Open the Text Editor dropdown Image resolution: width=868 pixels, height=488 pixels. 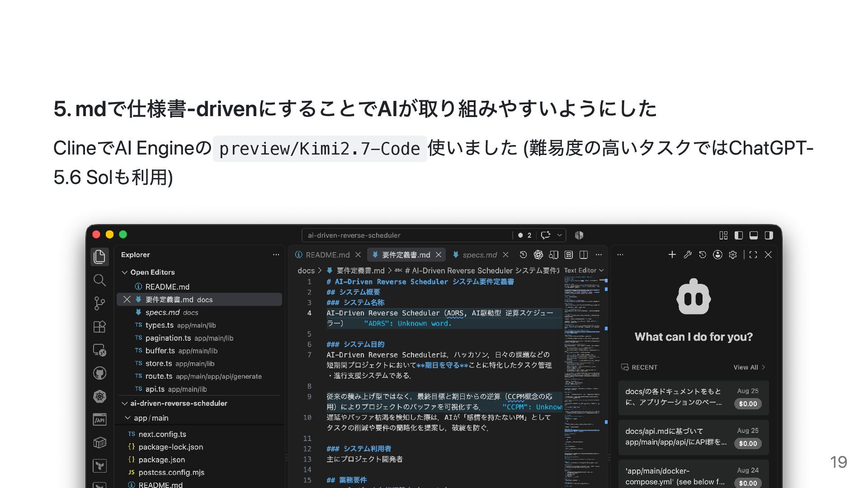584,270
